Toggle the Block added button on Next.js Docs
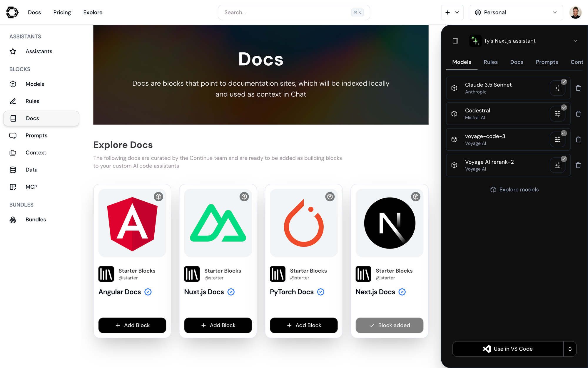Image resolution: width=588 pixels, height=368 pixels. pos(389,325)
